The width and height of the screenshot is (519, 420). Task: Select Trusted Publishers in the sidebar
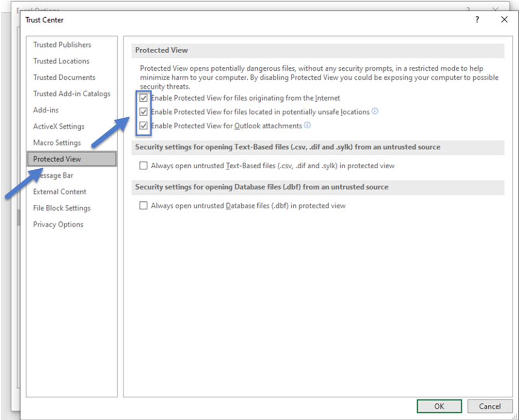point(62,45)
